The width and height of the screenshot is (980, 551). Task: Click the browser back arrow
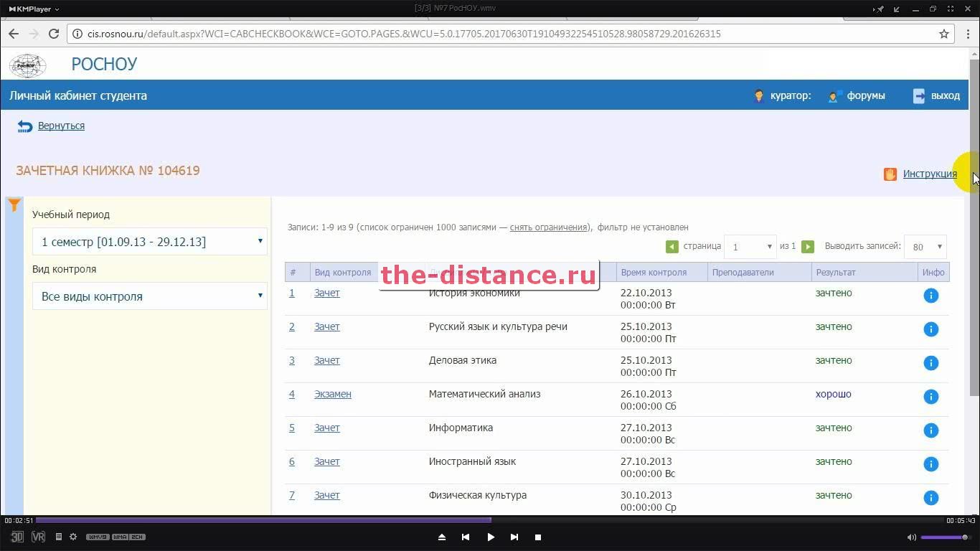click(14, 34)
